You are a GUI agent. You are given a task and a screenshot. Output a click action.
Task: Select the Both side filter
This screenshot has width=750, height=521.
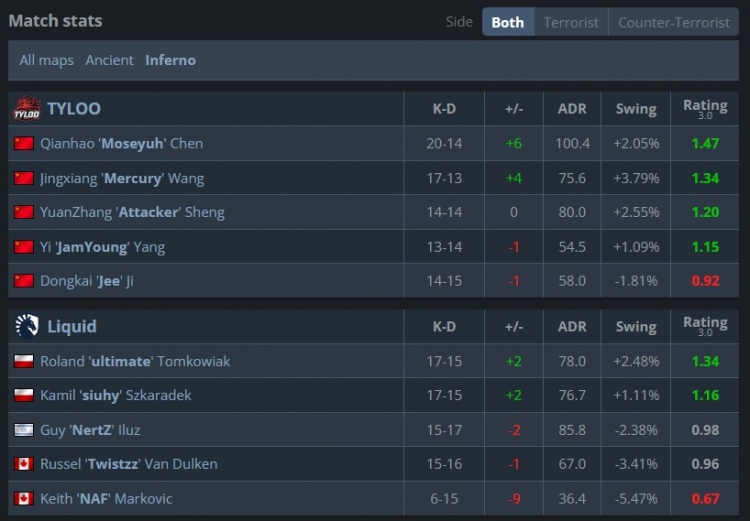(508, 22)
